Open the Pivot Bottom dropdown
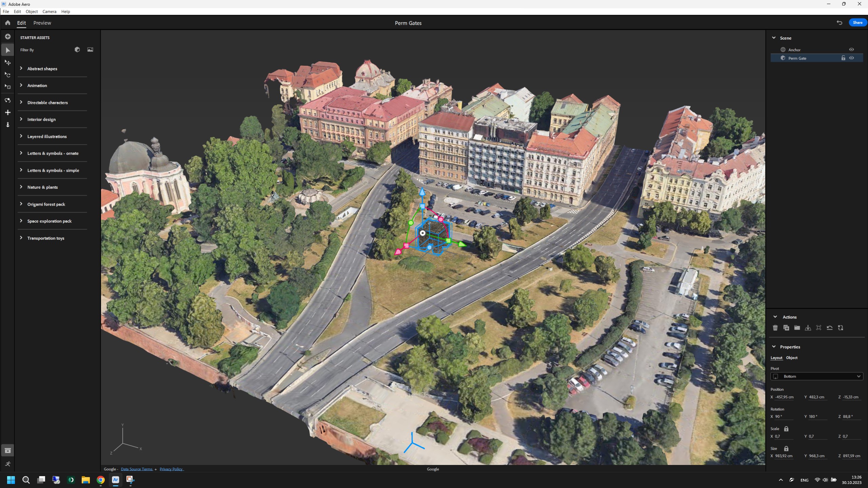868x488 pixels. point(816,376)
